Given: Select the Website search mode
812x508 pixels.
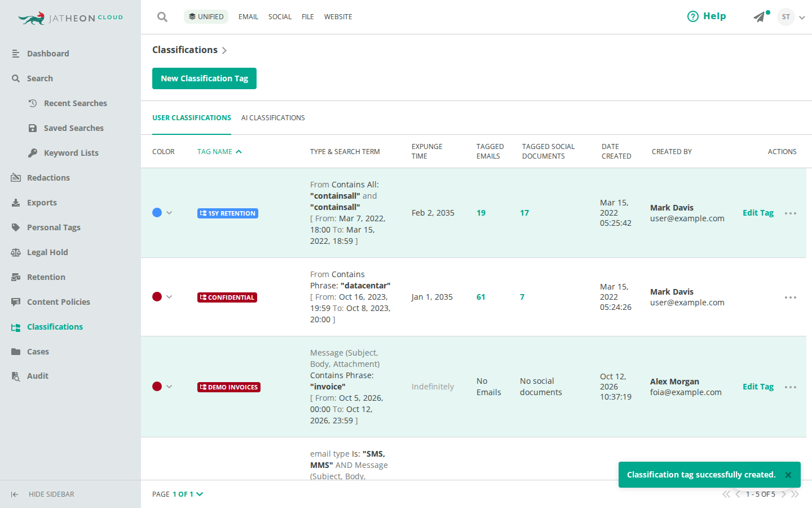Looking at the screenshot, I should click(338, 17).
